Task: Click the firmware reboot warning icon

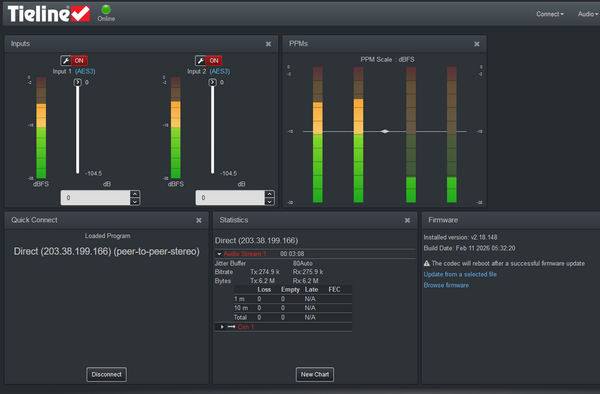Action: 427,263
